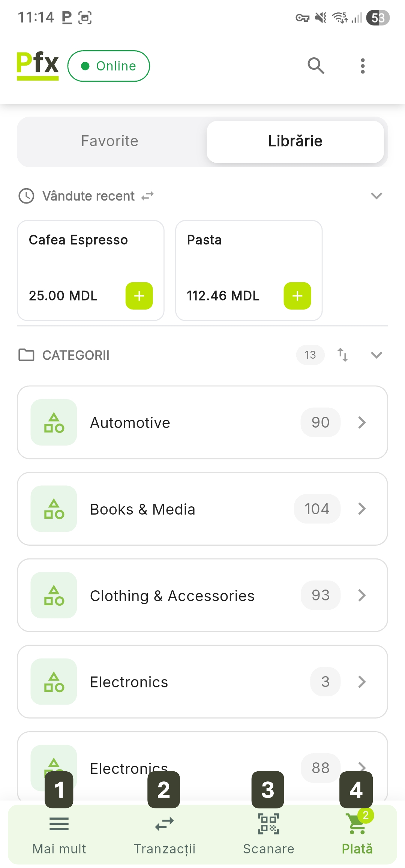The image size is (405, 868).
Task: Collapse the Vândute recent section
Action: [376, 196]
